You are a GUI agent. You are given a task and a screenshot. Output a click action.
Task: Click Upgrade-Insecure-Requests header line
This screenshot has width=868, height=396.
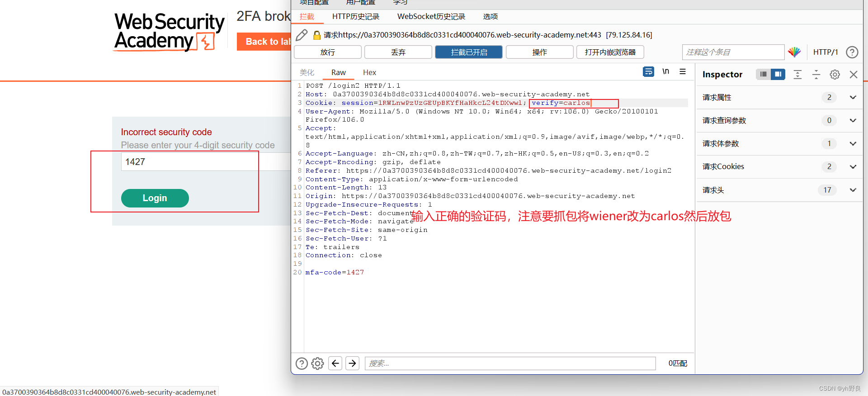click(368, 204)
